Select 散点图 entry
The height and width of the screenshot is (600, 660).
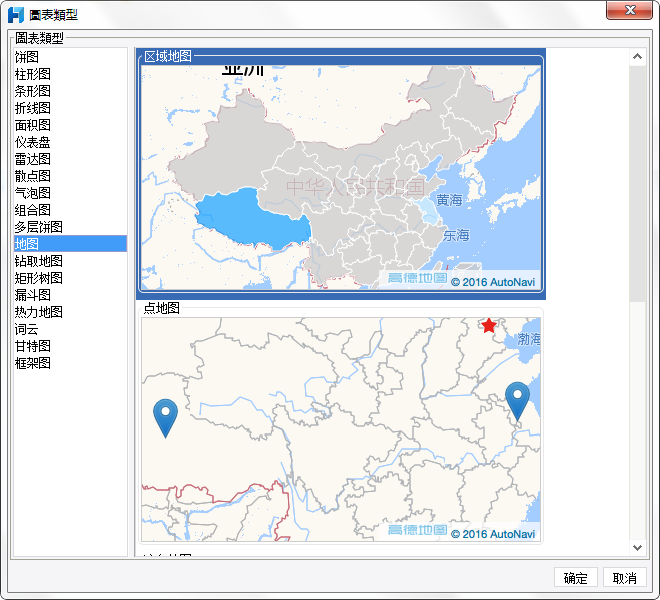pos(70,176)
